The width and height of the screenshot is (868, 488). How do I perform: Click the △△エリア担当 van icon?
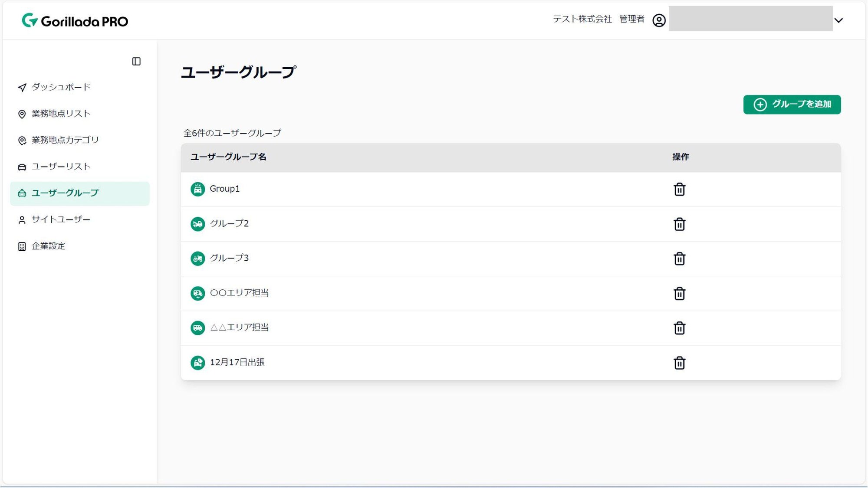(x=197, y=328)
